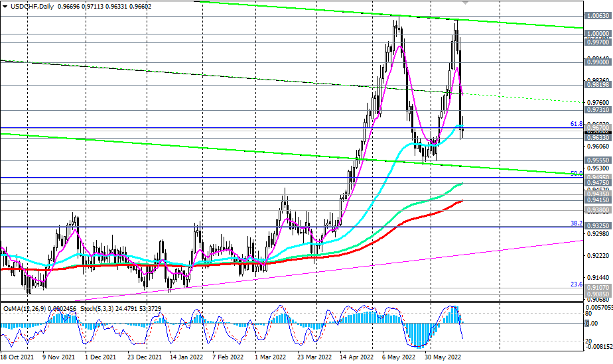The image size is (613, 364).
Task: Click the Fibonacci 23.6 level label
Action: click(x=577, y=284)
